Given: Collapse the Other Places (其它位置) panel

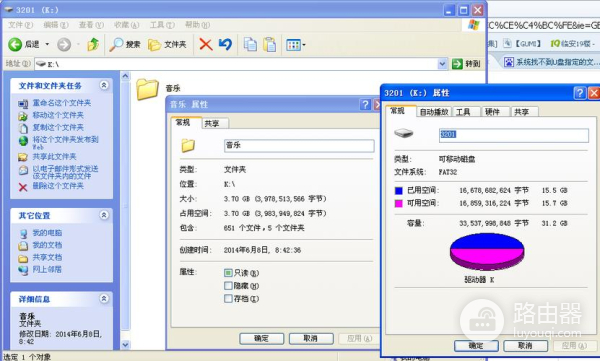Looking at the screenshot, I should click(104, 215).
